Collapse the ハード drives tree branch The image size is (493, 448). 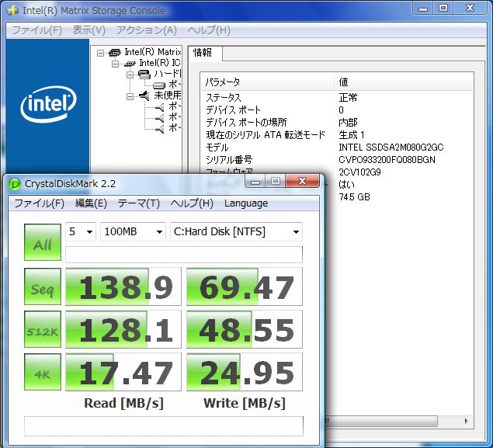pyautogui.click(x=130, y=75)
